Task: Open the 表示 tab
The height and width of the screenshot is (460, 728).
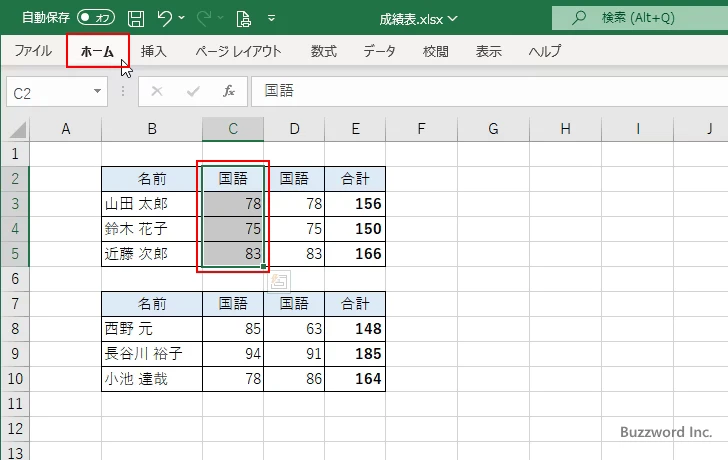Action: click(x=488, y=51)
